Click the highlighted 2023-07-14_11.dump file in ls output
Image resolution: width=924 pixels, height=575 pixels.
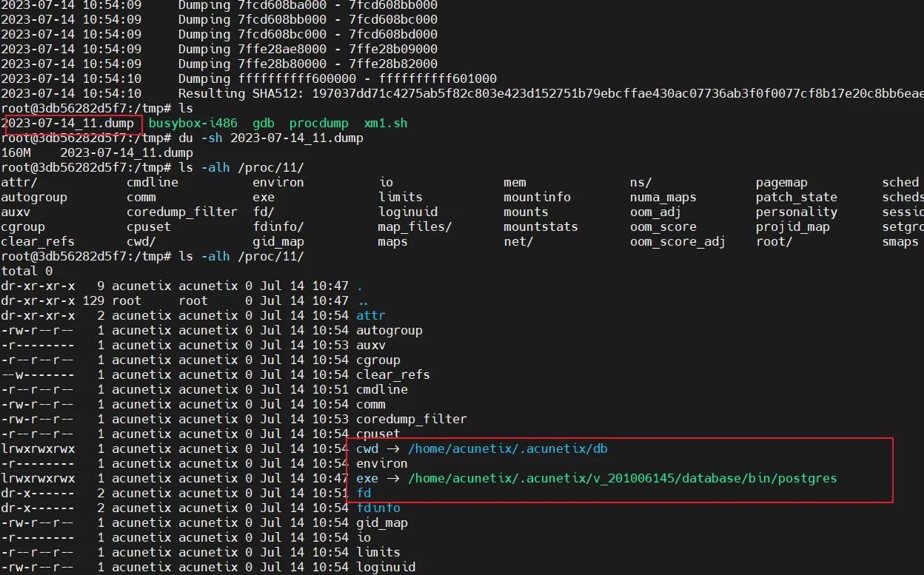67,124
